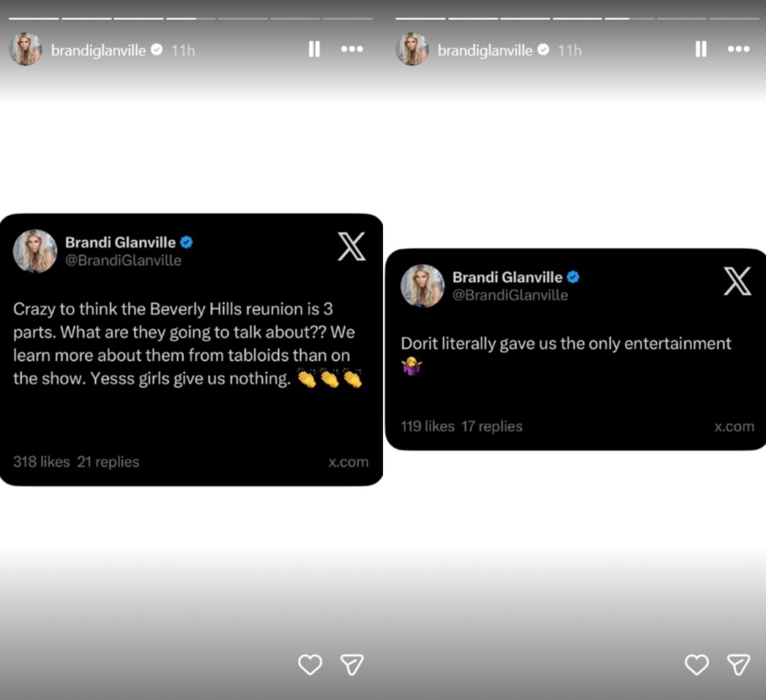Open more options on left story
Image resolution: width=766 pixels, height=700 pixels.
pyautogui.click(x=352, y=49)
